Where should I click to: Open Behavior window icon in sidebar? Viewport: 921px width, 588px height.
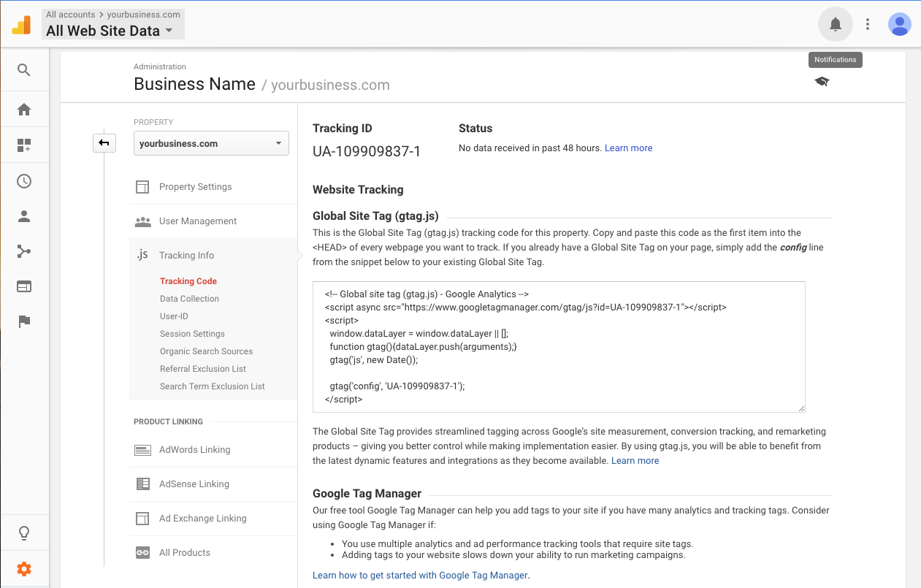click(24, 287)
